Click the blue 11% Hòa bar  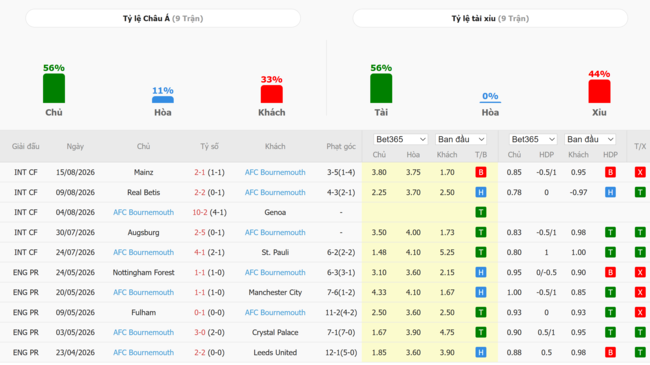162,100
